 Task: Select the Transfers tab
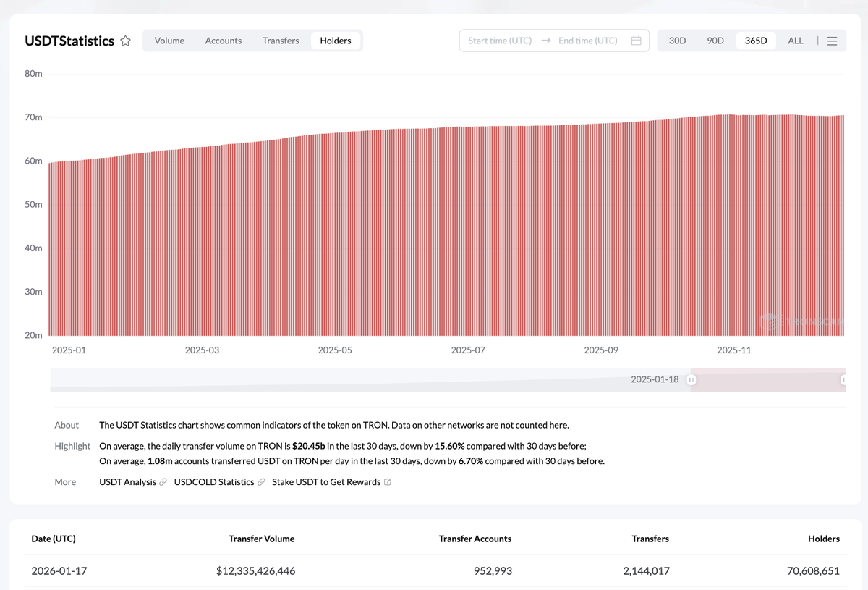pos(281,41)
